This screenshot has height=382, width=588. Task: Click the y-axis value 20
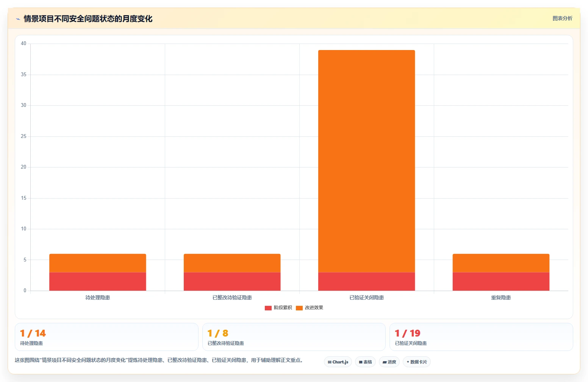pos(23,167)
